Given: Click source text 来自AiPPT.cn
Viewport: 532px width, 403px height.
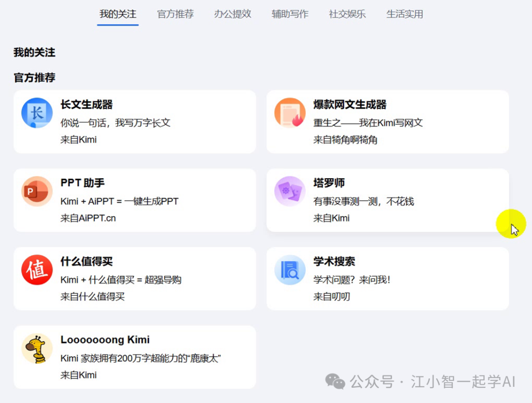Looking at the screenshot, I should 88,218.
